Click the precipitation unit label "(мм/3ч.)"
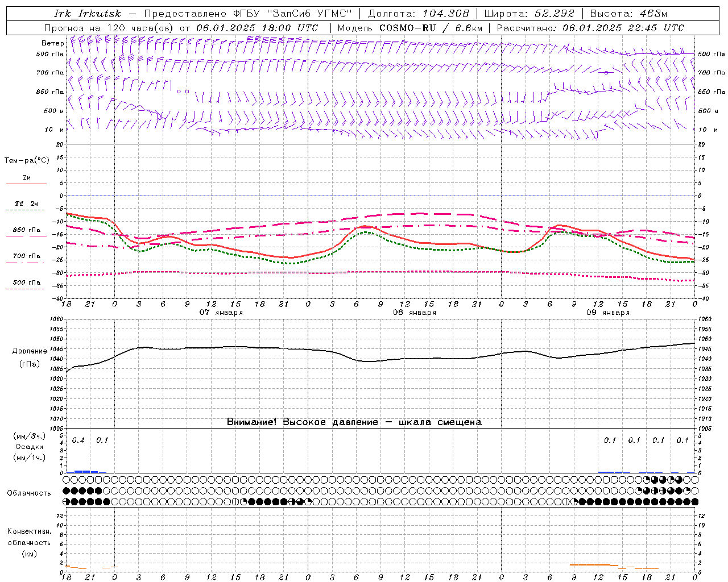This screenshot has height=582, width=728. [x=30, y=436]
